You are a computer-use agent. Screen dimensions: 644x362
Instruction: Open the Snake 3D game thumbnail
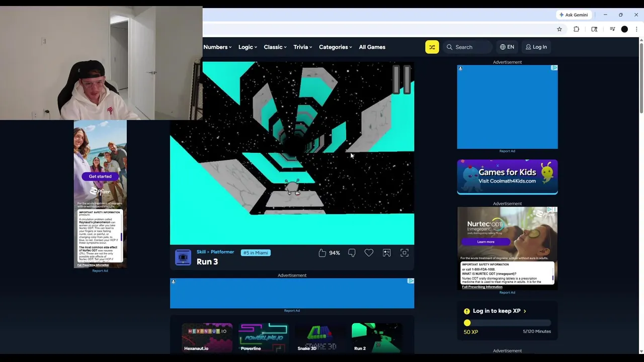tap(319, 337)
